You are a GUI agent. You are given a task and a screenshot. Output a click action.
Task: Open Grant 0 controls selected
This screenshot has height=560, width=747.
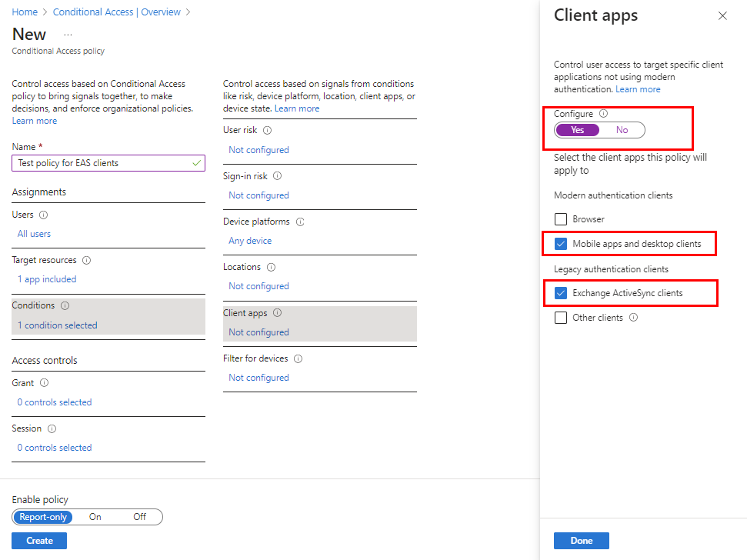tap(55, 402)
